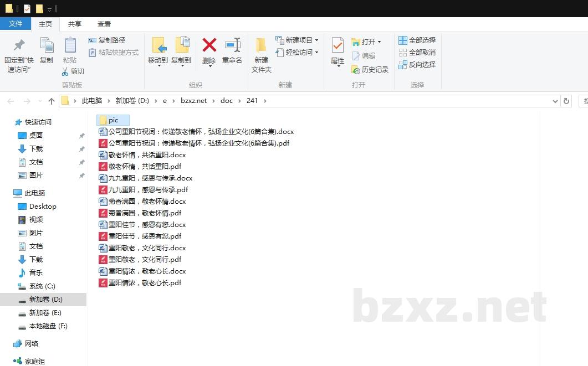Click Select all in ribbon
Image resolution: width=588 pixels, height=366 pixels.
(417, 40)
